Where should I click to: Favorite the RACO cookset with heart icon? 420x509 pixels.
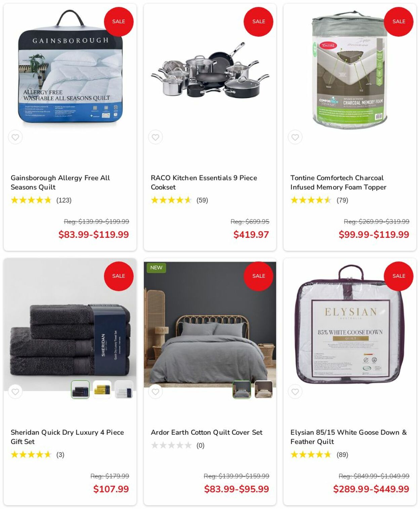click(x=155, y=137)
